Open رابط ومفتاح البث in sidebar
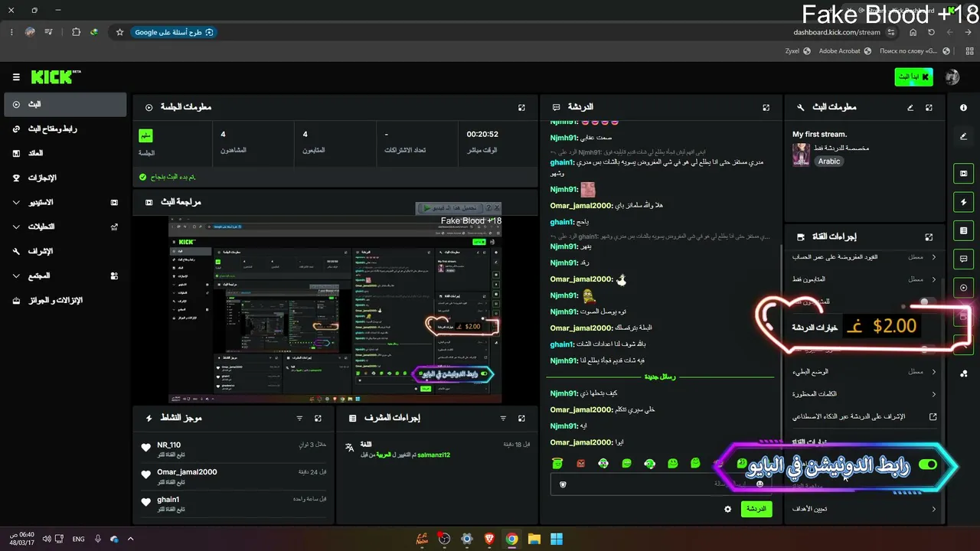The width and height of the screenshot is (980, 551). pyautogui.click(x=65, y=129)
